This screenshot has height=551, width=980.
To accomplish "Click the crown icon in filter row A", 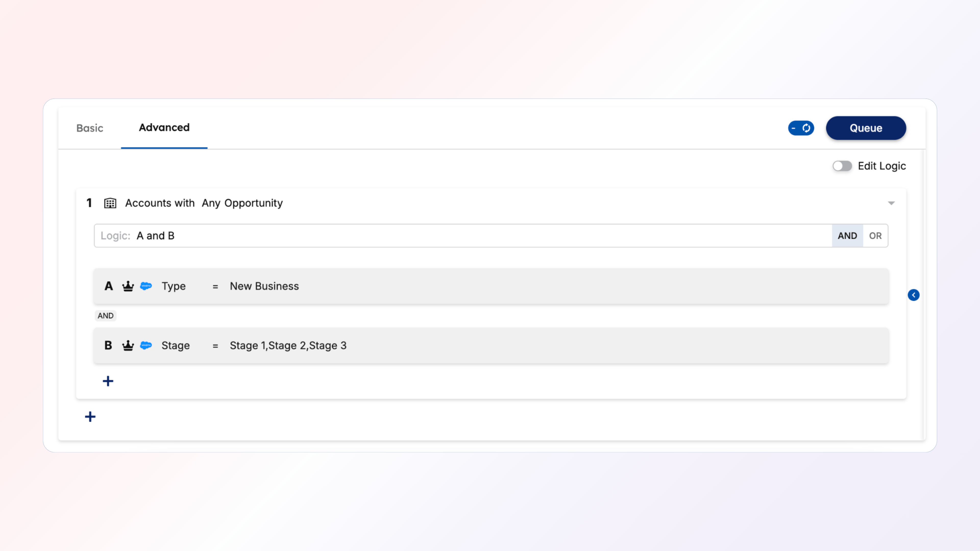I will tap(128, 286).
